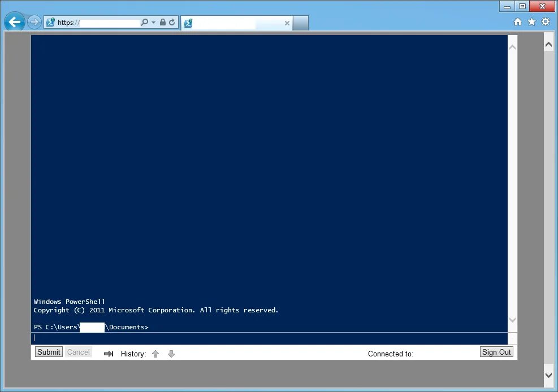Open the Tools gear menu

(546, 21)
